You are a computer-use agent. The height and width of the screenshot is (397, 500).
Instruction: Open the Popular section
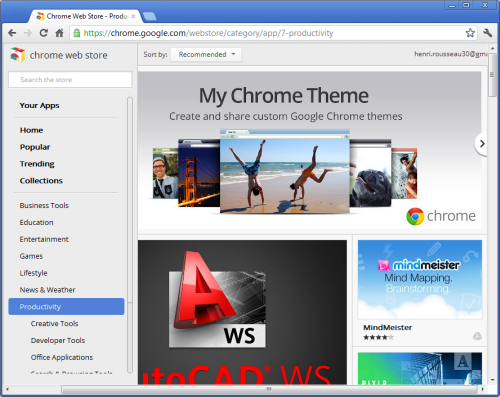click(x=35, y=147)
